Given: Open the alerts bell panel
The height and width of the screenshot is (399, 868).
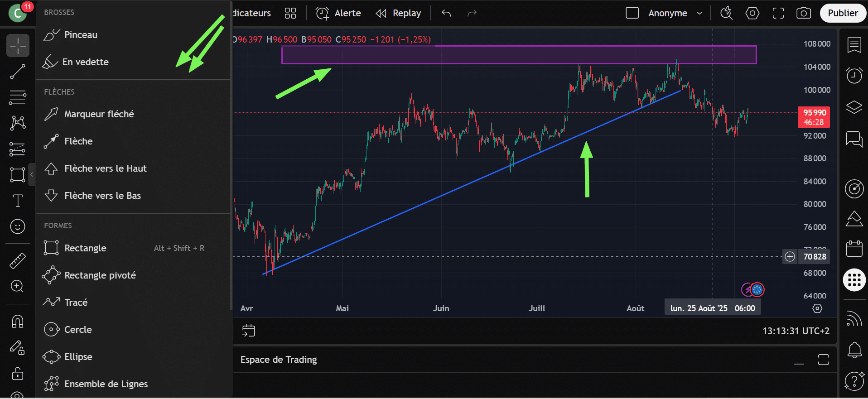Looking at the screenshot, I should click(x=854, y=350).
